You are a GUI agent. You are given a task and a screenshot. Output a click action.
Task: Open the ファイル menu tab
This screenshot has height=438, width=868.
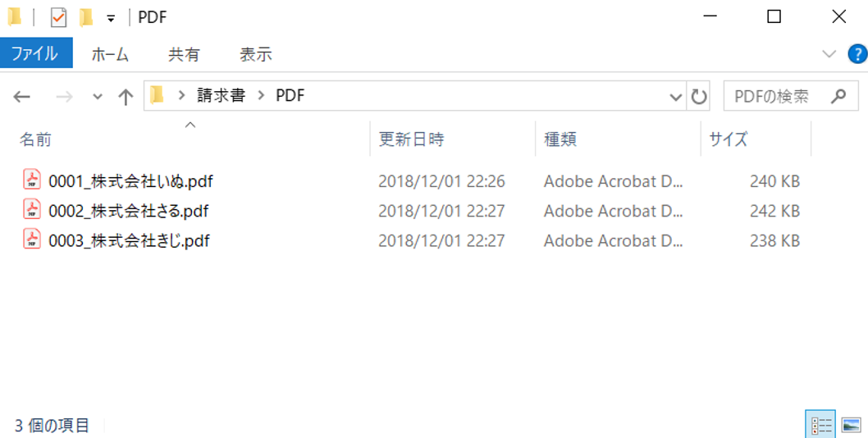(x=34, y=54)
